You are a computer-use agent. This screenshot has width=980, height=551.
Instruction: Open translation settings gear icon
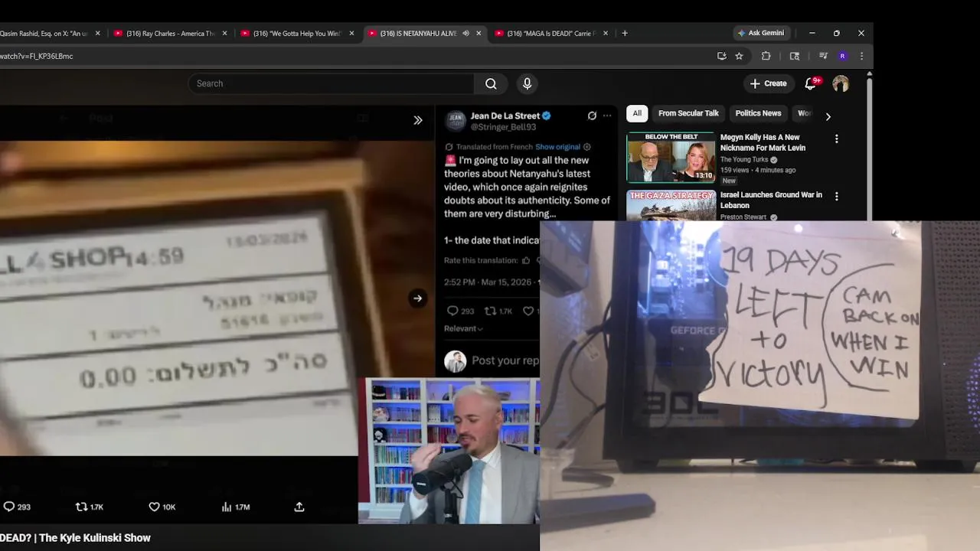pyautogui.click(x=587, y=147)
